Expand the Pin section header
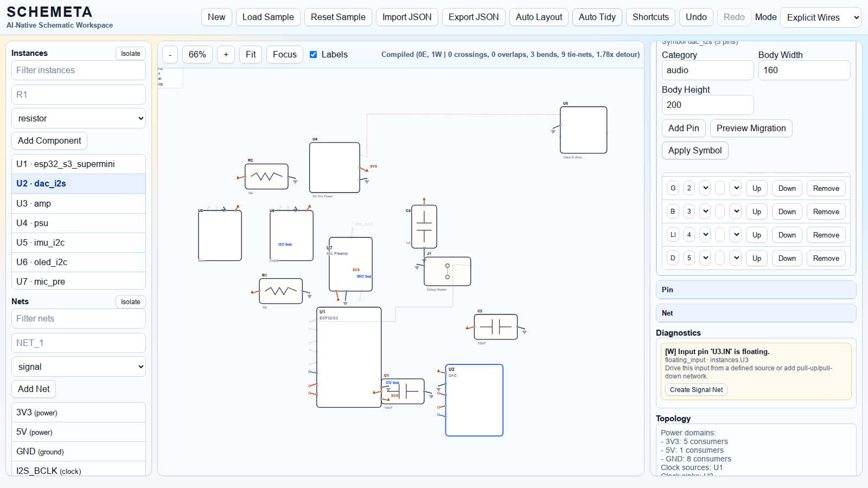 756,290
